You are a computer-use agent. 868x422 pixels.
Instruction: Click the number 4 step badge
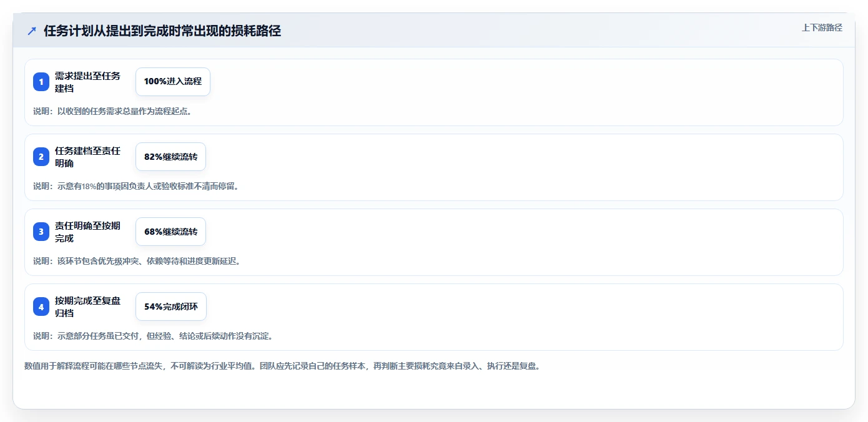pos(41,307)
